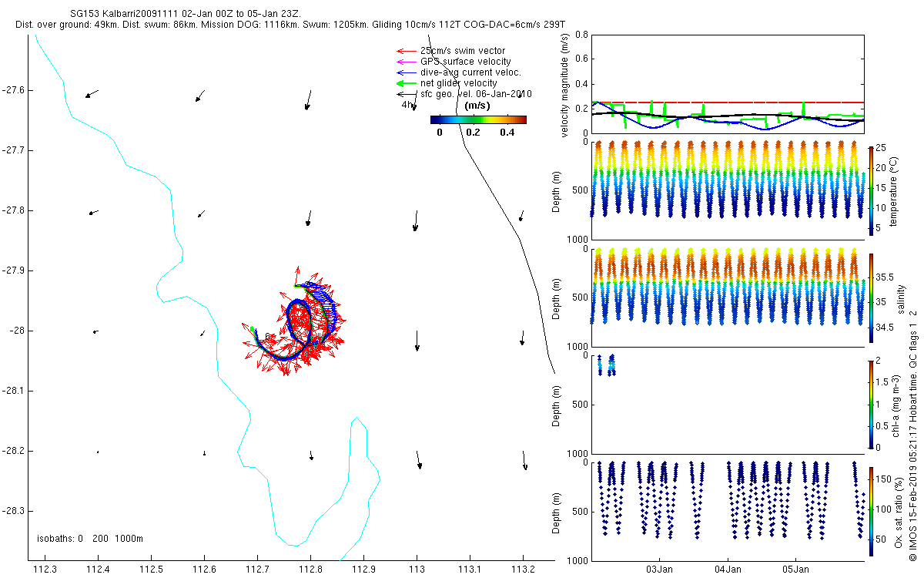Click the '34.5' salinity colorbar tick

pyautogui.click(x=884, y=328)
